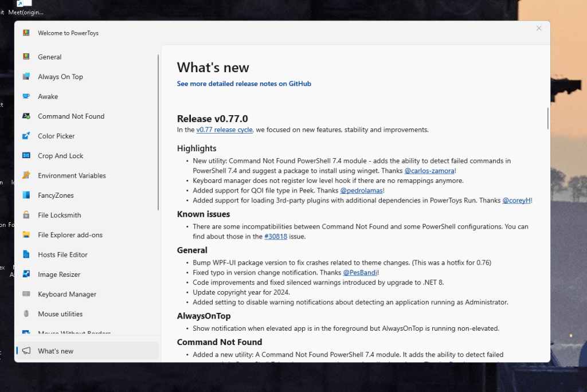Select Hosts File Editor entry
The image size is (587, 392).
(x=87, y=254)
